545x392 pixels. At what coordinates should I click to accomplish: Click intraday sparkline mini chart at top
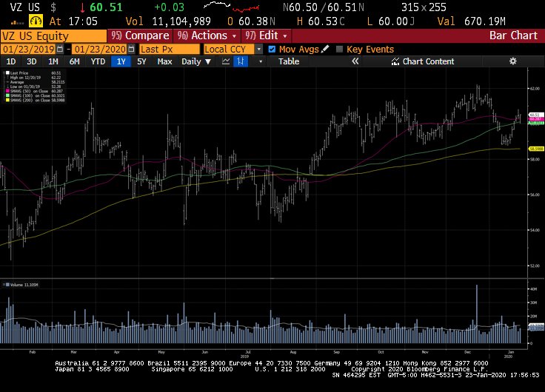[x=232, y=7]
